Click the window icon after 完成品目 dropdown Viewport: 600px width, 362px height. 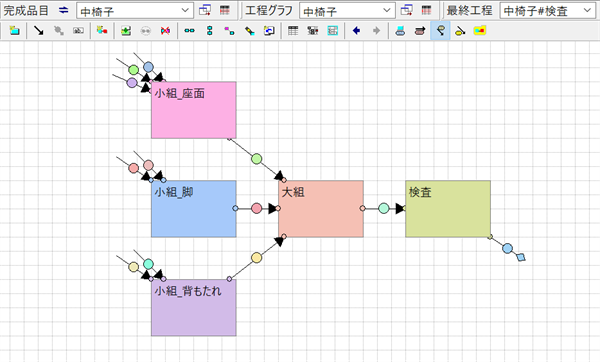pos(205,10)
